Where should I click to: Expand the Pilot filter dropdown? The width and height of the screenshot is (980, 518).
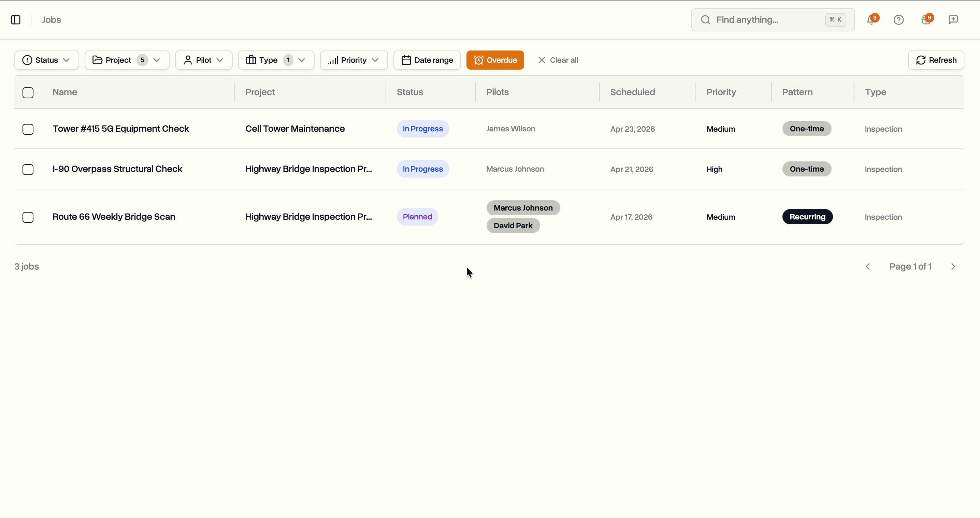click(x=203, y=60)
